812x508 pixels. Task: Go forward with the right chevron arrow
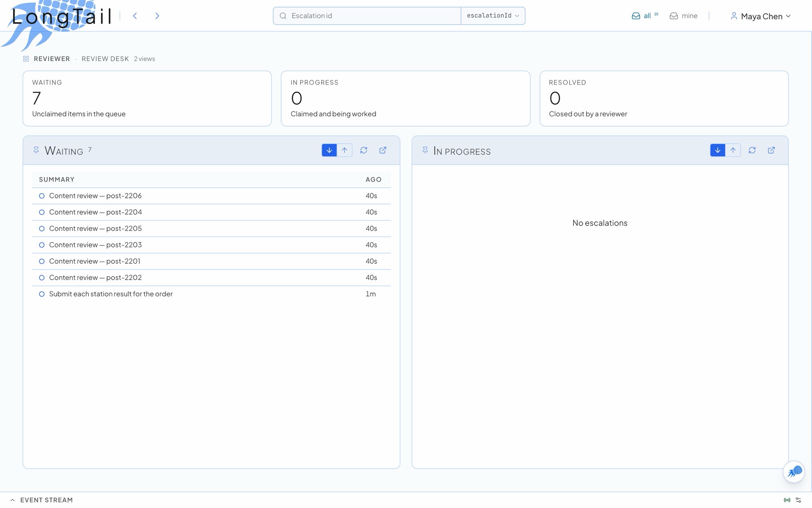click(157, 16)
